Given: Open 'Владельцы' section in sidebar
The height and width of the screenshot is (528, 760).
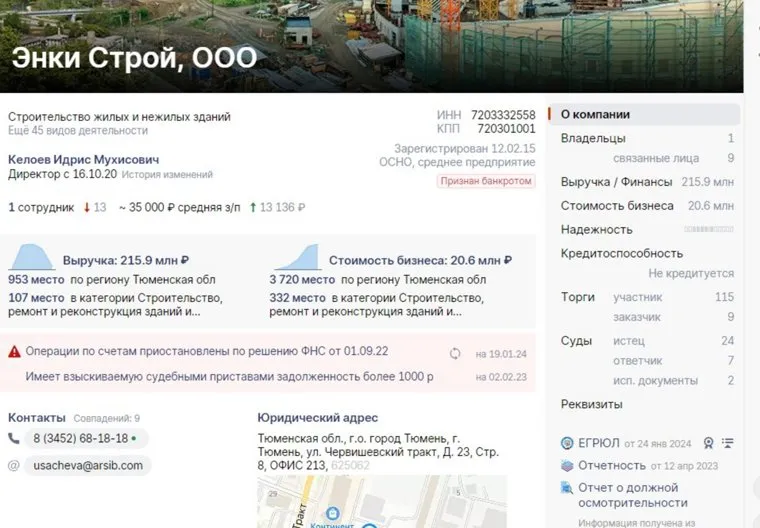Looking at the screenshot, I should coord(593,138).
